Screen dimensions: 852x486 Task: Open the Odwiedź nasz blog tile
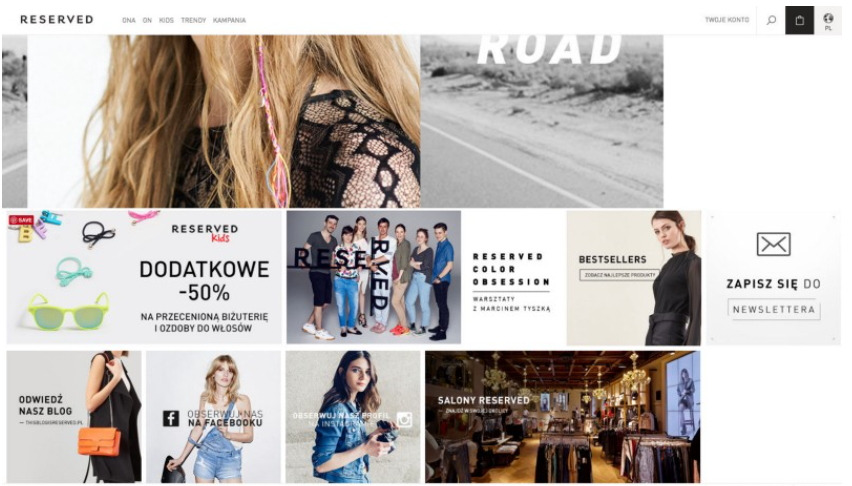[74, 416]
